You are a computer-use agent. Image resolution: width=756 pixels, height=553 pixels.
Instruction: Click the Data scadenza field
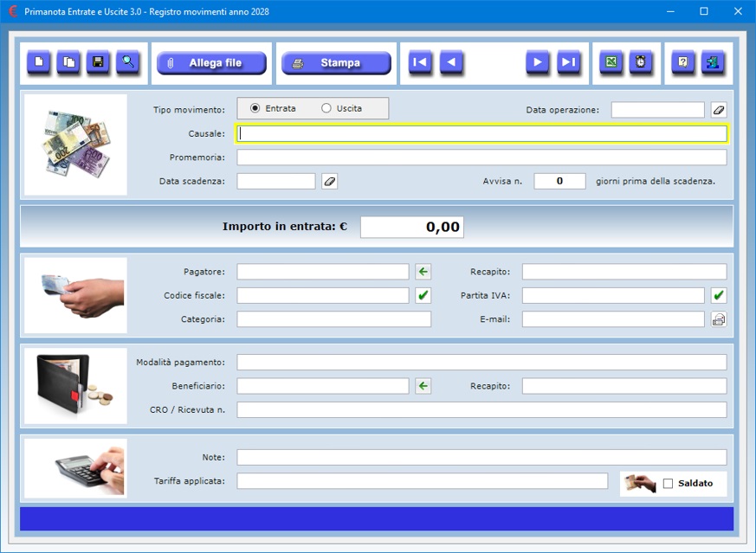click(x=275, y=182)
